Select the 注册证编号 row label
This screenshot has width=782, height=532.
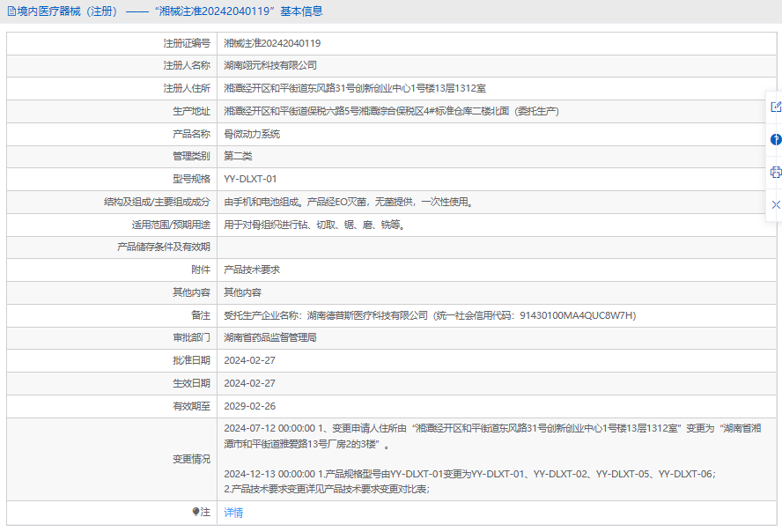click(x=187, y=43)
